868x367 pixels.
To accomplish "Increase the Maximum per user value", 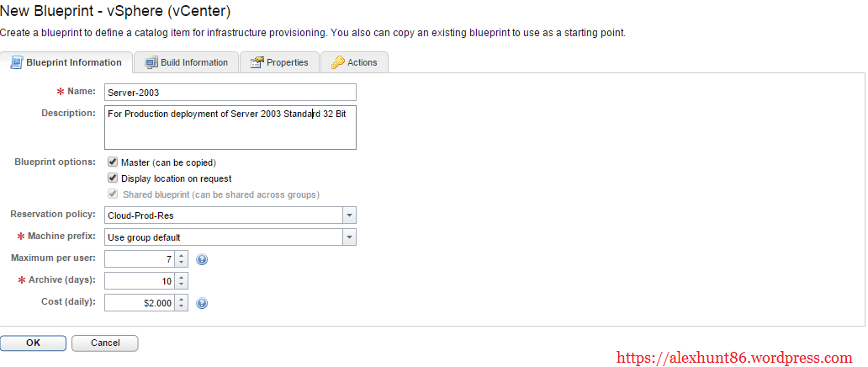I will click(182, 255).
